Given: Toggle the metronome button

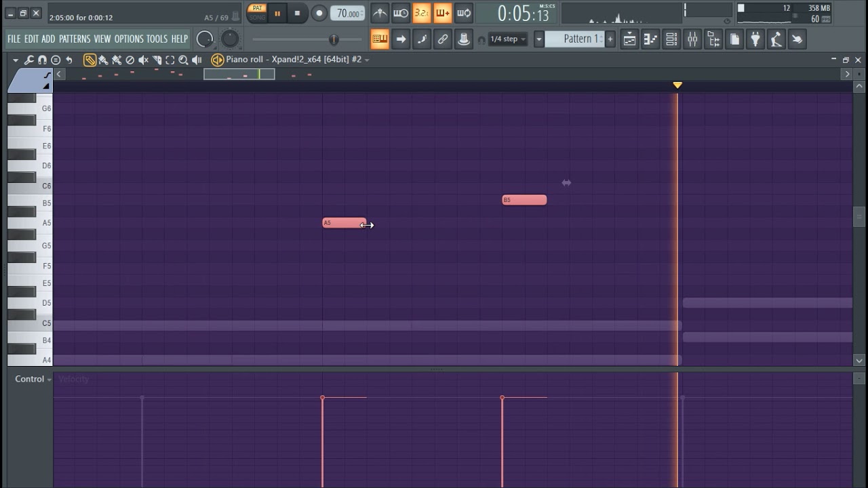Looking at the screenshot, I should pyautogui.click(x=380, y=13).
